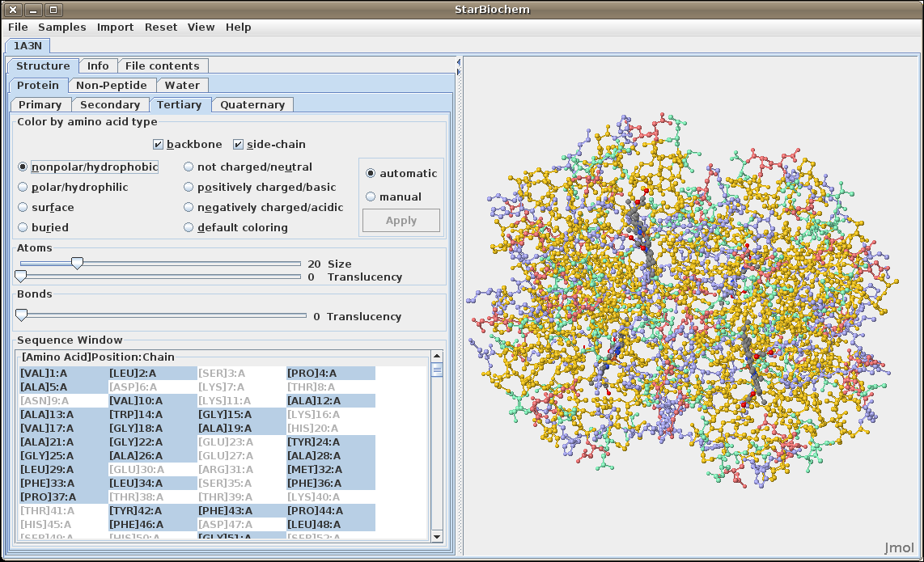Screen dimensions: 924x562
Task: Select residue [SER]3:A in sequence
Action: click(x=242, y=373)
